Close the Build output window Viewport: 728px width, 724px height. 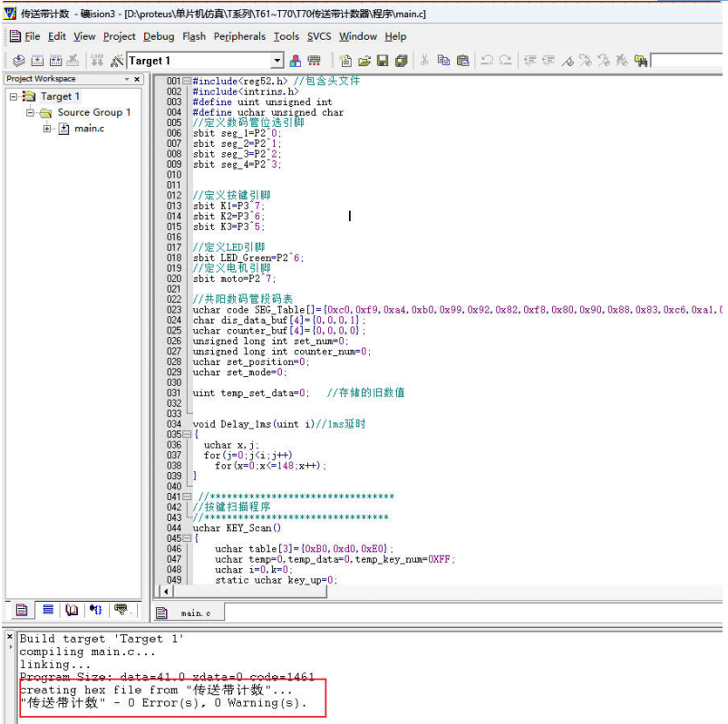tap(10, 637)
